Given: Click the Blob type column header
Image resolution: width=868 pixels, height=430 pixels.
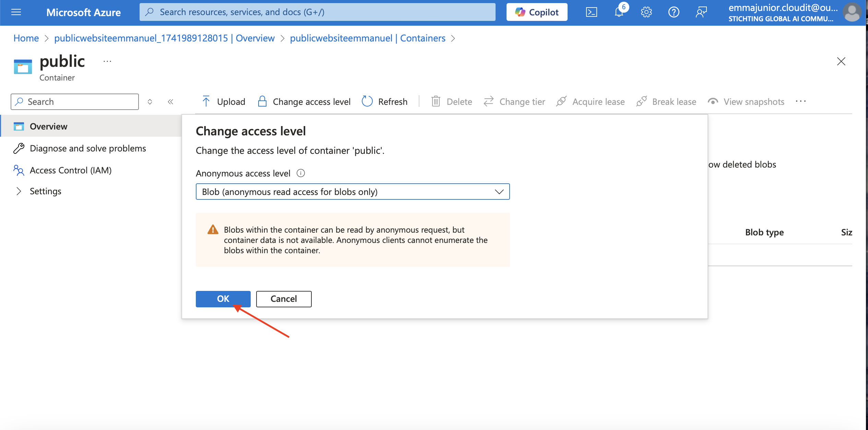Looking at the screenshot, I should point(764,232).
